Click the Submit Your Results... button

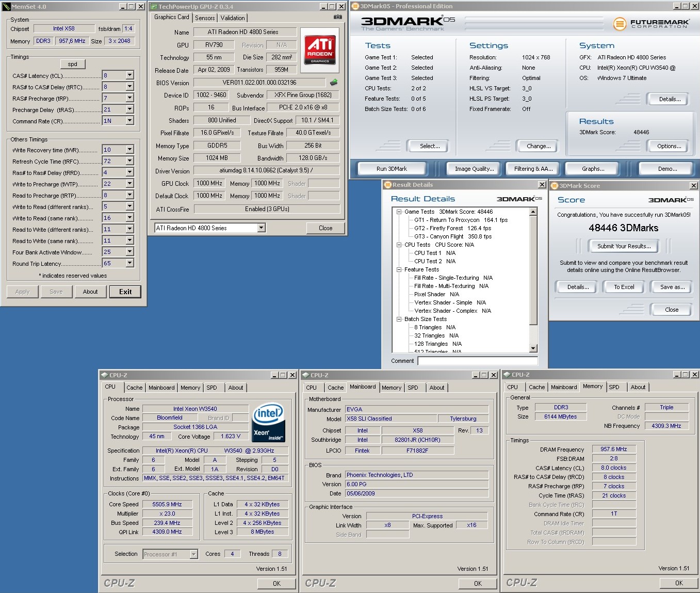point(624,246)
